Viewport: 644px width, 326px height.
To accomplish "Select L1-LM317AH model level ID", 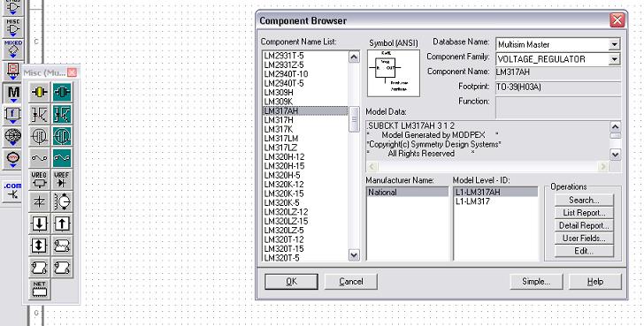I will [495, 192].
